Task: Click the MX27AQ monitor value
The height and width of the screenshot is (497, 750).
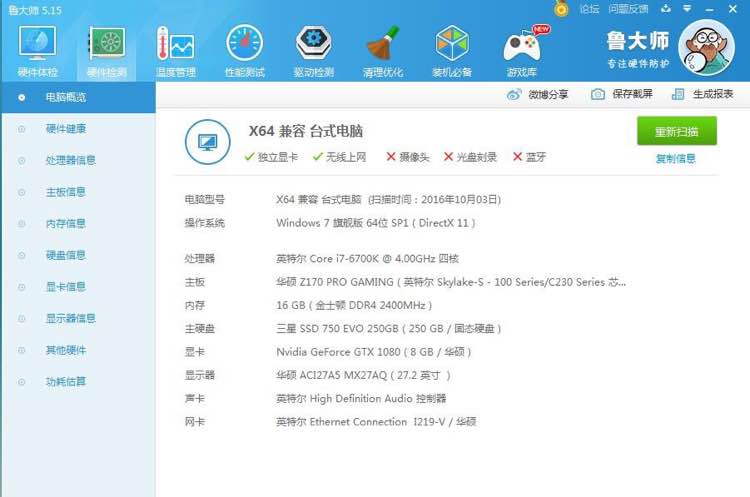Action: click(363, 376)
